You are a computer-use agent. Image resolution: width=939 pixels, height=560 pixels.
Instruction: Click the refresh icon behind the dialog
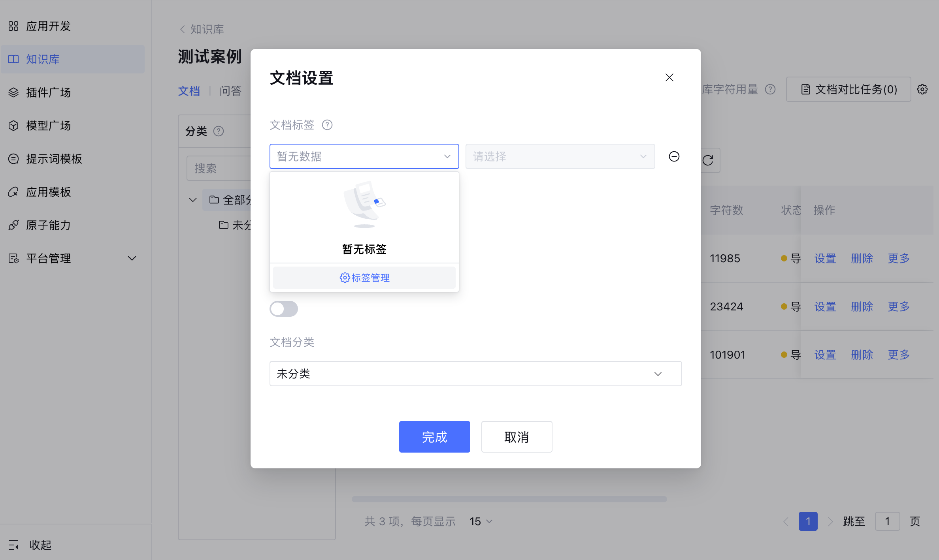tap(708, 160)
